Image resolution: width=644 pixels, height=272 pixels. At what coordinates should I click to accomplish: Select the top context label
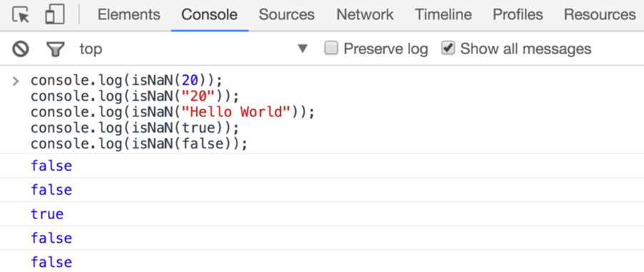click(x=91, y=49)
